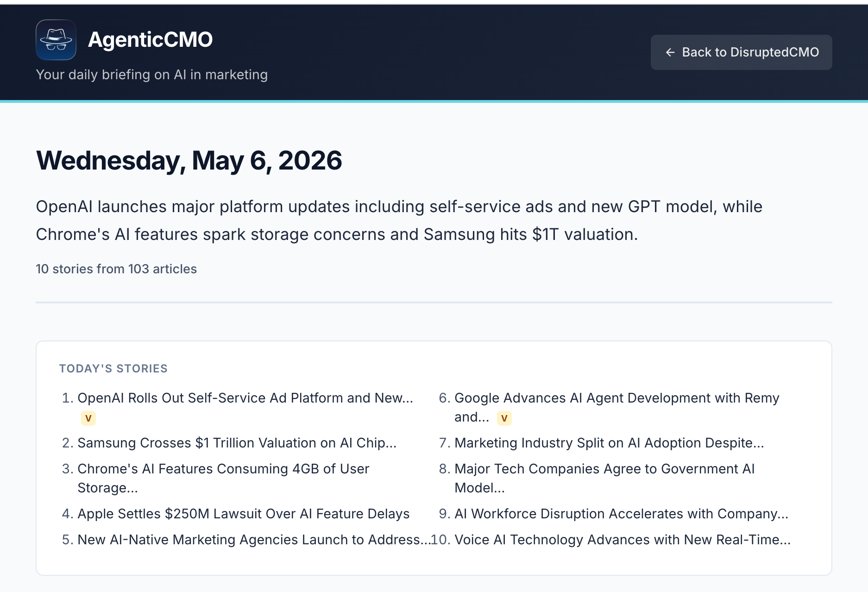Open the AI Workforce Disruption Accelerates story
Viewport: 868px width, 592px height.
coord(621,514)
